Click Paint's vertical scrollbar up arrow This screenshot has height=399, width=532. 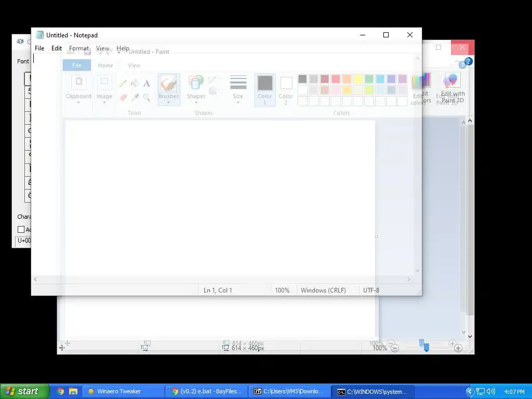470,121
